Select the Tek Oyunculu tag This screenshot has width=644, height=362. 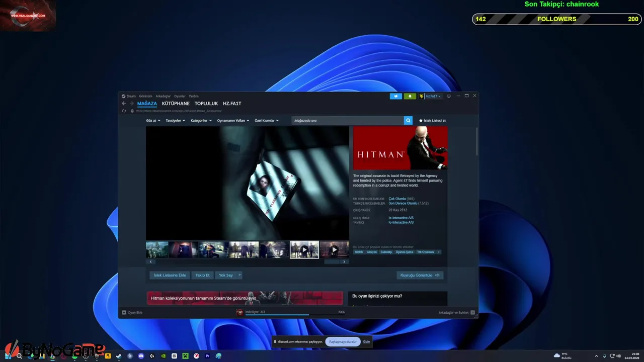point(425,252)
